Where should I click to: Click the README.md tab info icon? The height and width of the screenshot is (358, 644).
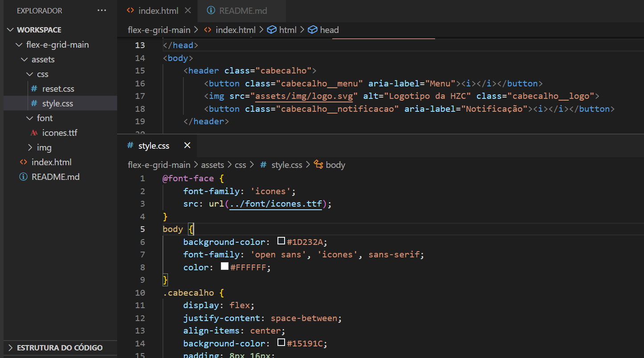tap(211, 11)
